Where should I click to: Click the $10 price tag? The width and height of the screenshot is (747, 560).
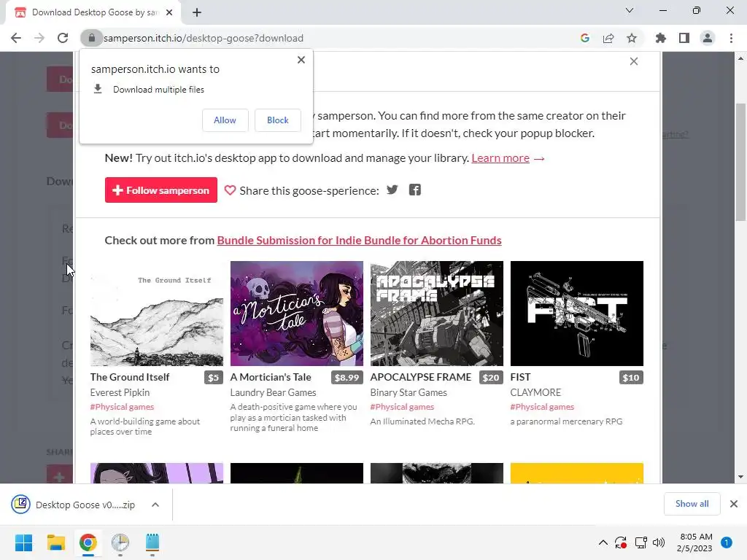tap(631, 378)
